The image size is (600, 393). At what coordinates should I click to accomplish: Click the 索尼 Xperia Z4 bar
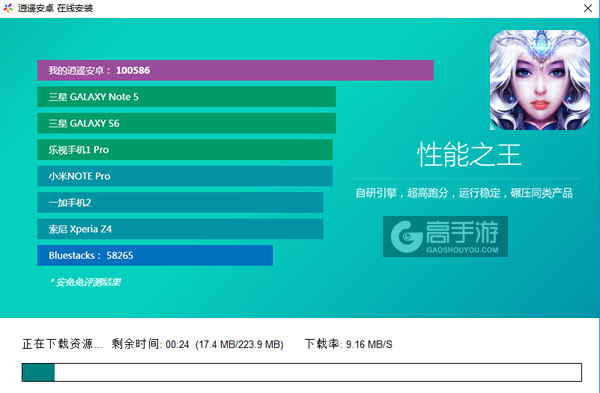pyautogui.click(x=180, y=229)
